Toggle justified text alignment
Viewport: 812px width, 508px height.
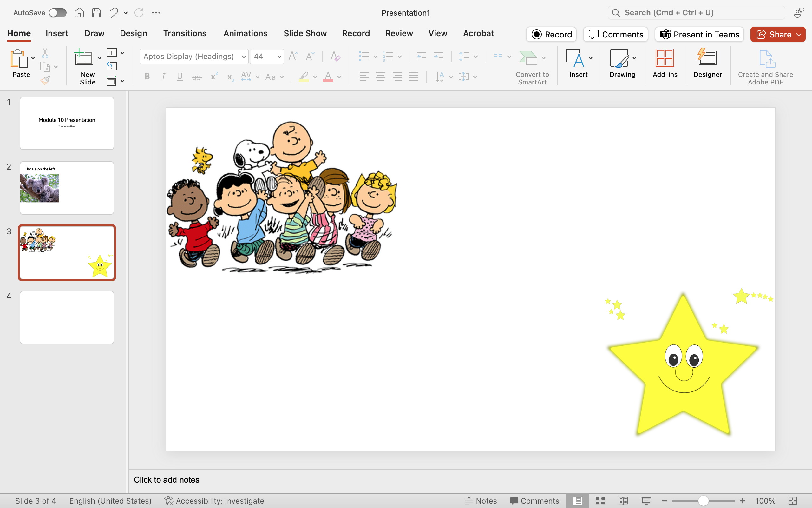tap(413, 77)
